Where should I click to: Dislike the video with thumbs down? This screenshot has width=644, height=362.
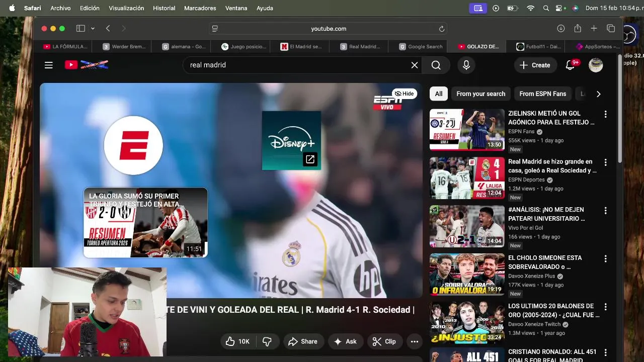click(267, 341)
